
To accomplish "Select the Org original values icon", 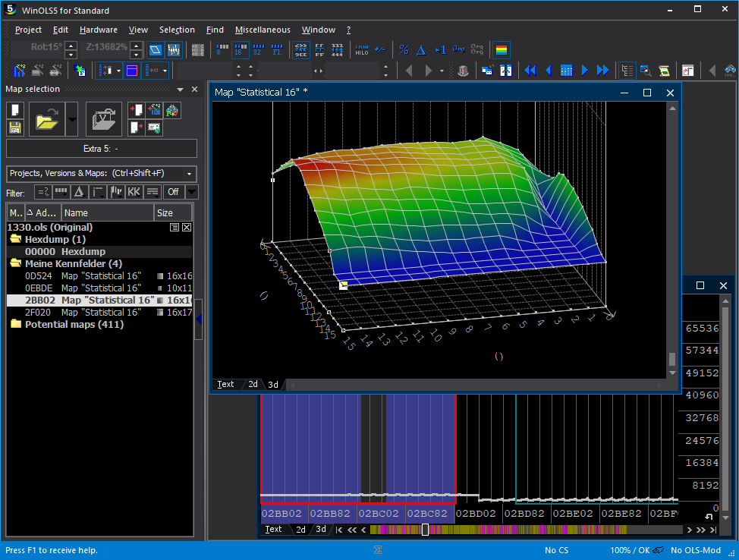I will [x=458, y=50].
